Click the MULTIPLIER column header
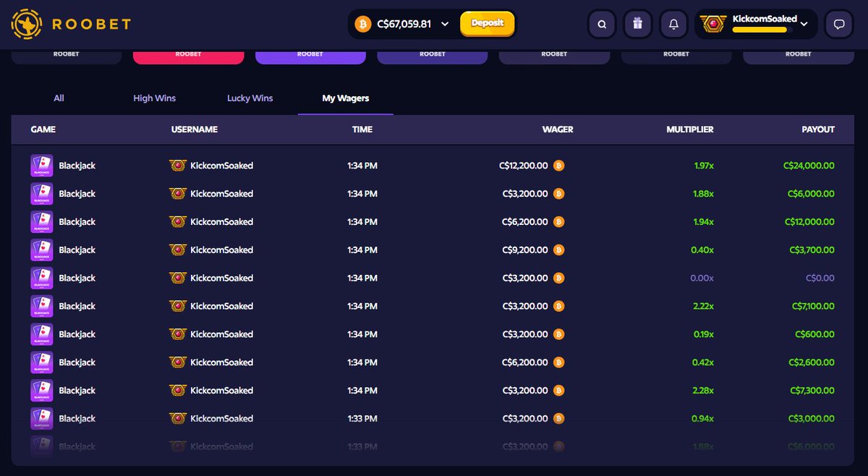This screenshot has width=868, height=476. 690,129
